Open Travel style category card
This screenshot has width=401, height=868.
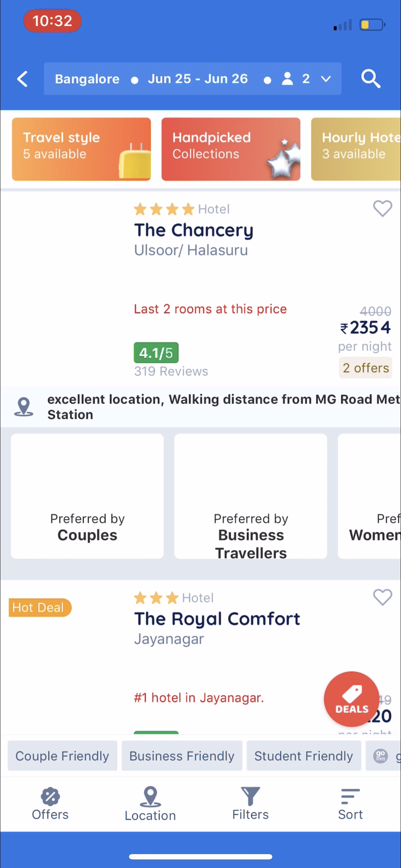tap(81, 149)
